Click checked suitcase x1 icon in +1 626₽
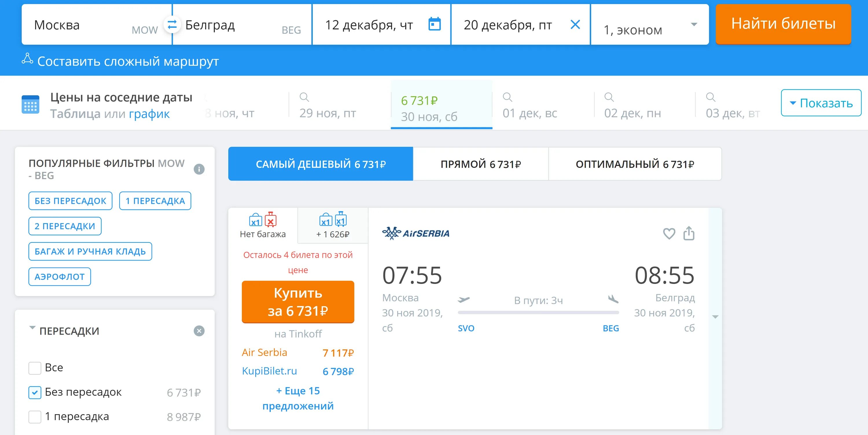 [341, 219]
